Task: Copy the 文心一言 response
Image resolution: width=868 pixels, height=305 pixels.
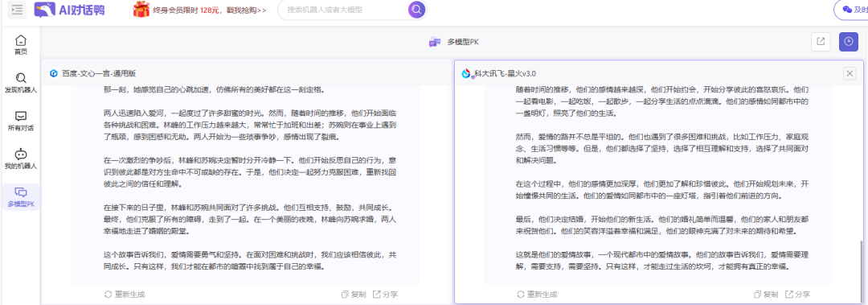Action: point(354,295)
